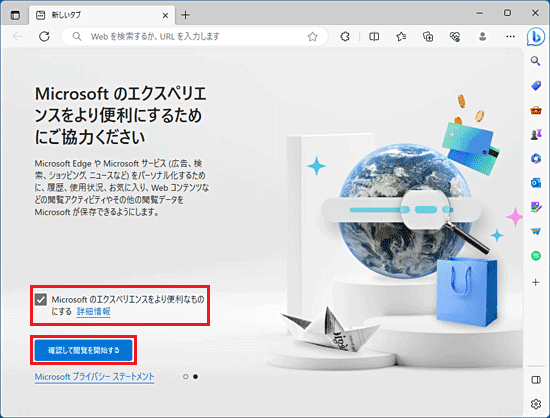
Task: Close the 新しいタブ tab
Action: pyautogui.click(x=165, y=15)
